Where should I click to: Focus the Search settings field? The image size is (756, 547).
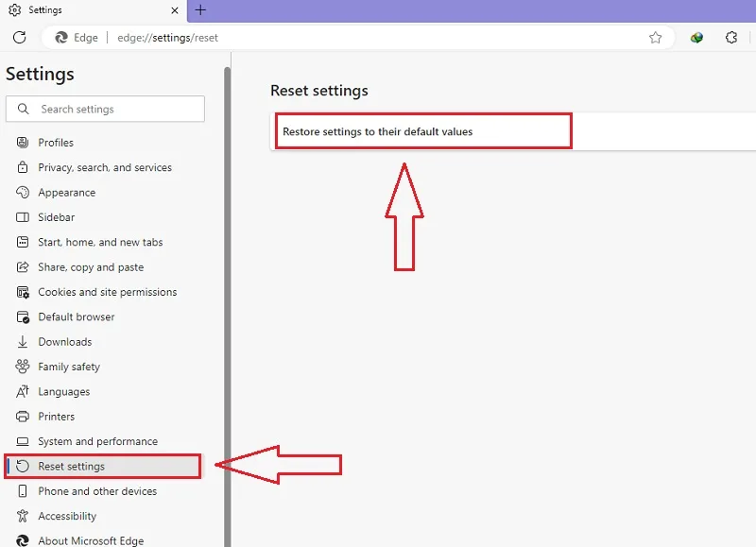(x=105, y=109)
